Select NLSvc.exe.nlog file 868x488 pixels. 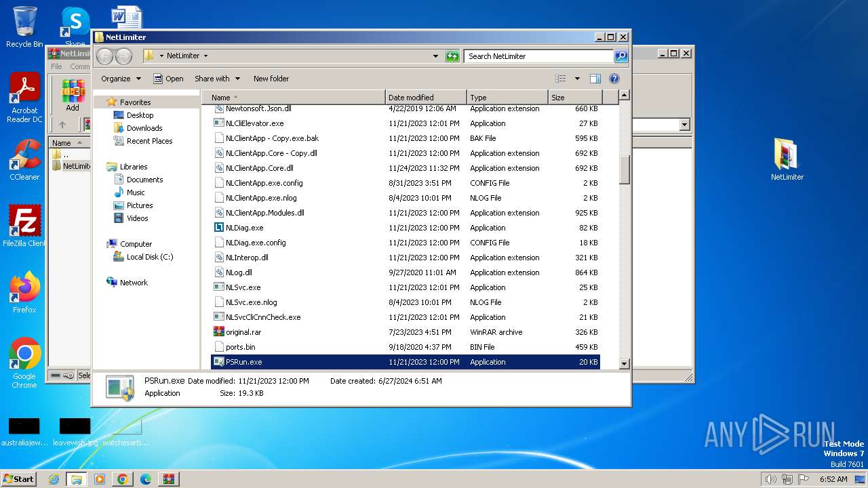pos(405,302)
